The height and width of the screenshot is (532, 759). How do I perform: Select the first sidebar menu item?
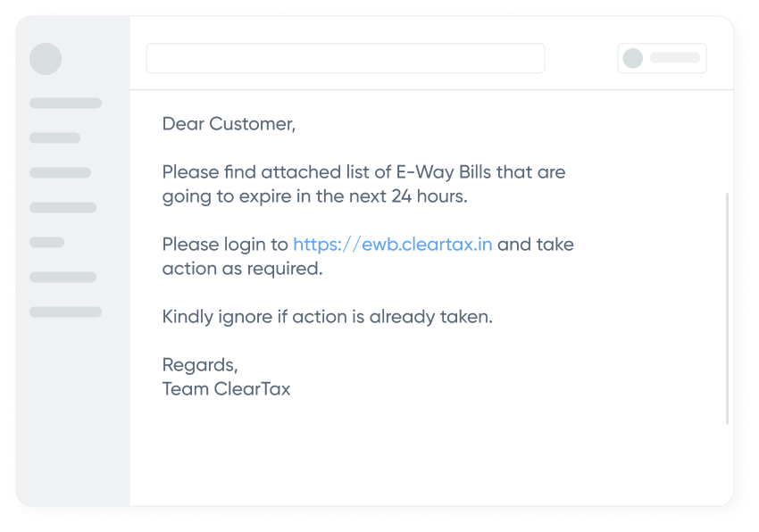(65, 104)
